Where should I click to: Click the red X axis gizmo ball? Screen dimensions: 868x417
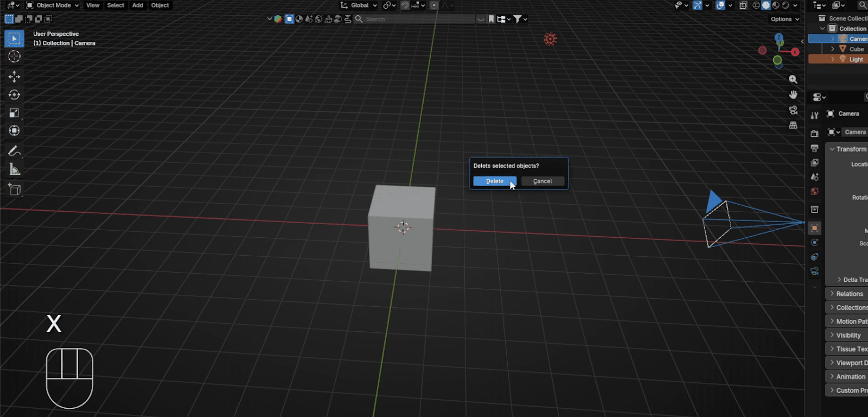[x=795, y=52]
